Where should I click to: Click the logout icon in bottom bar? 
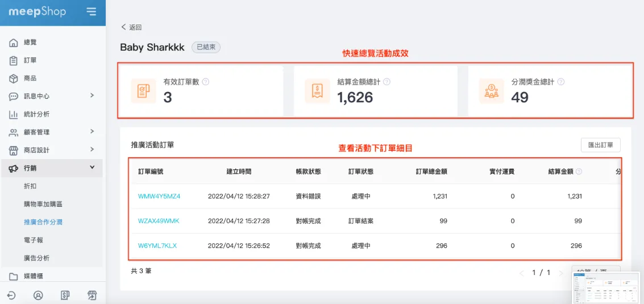click(12, 295)
